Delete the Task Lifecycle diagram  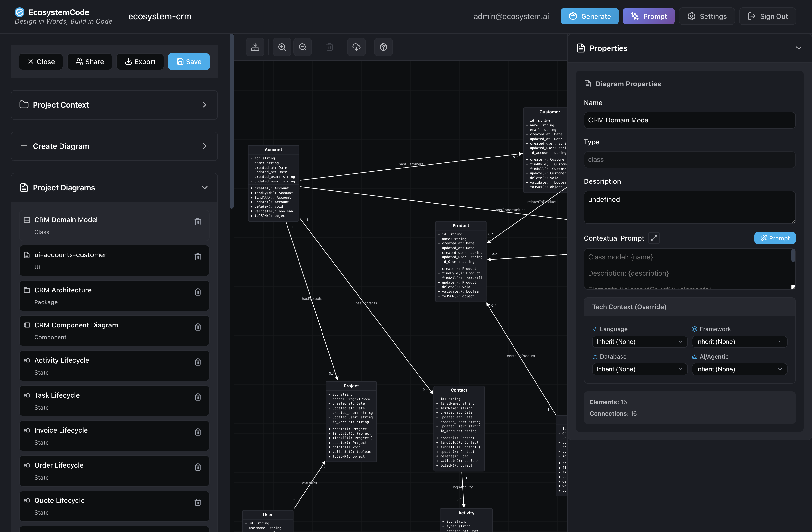click(198, 397)
